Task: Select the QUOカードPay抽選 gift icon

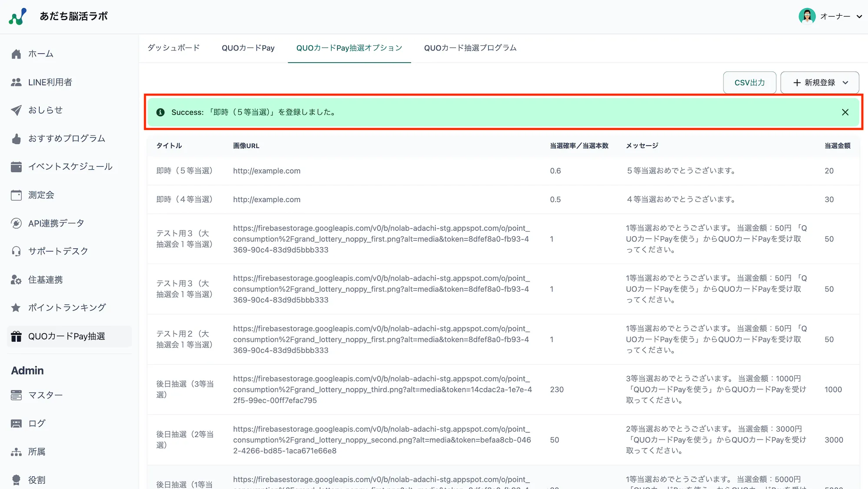Action: pos(16,336)
